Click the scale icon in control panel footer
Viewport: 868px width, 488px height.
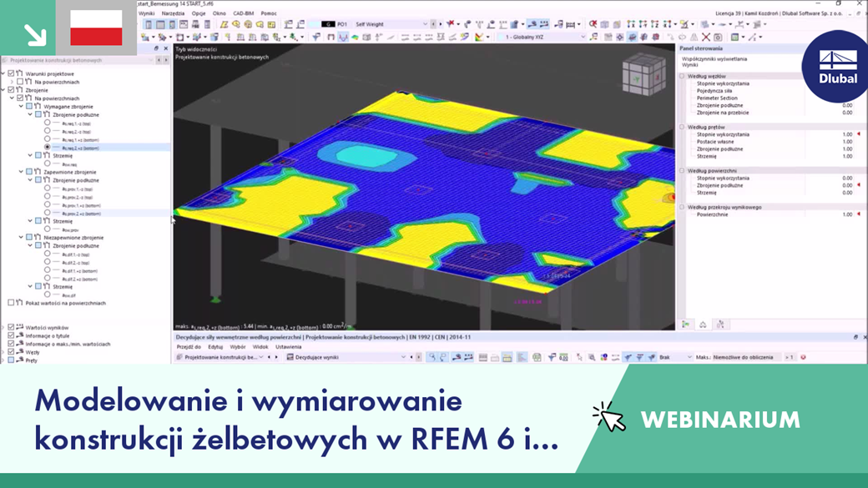click(703, 324)
